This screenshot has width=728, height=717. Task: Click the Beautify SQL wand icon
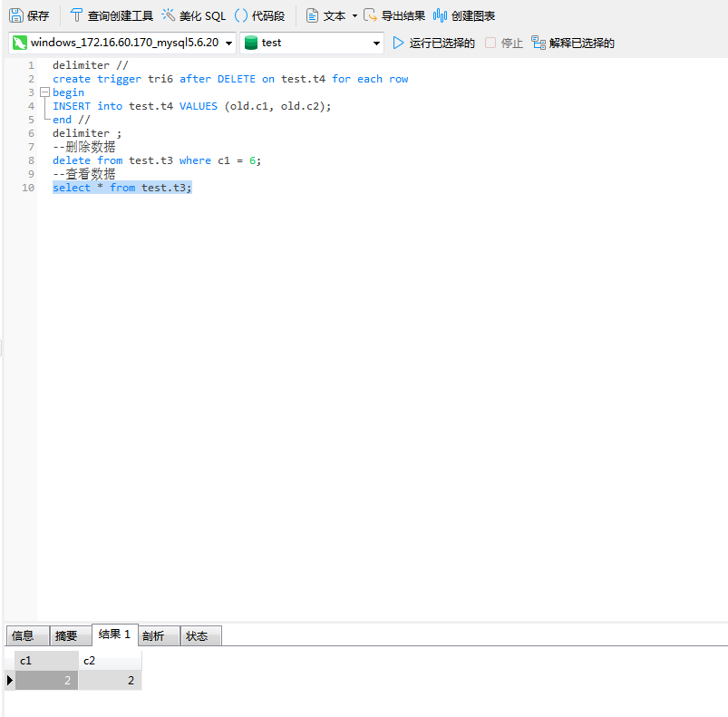click(x=168, y=15)
